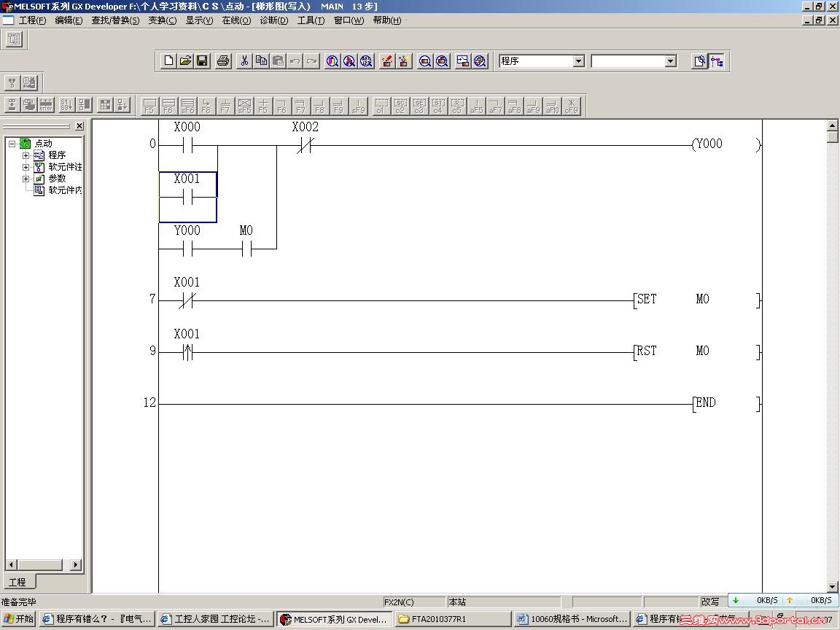The width and height of the screenshot is (840, 630).
Task: Click the error check toolbar icon
Action: click(x=46, y=104)
